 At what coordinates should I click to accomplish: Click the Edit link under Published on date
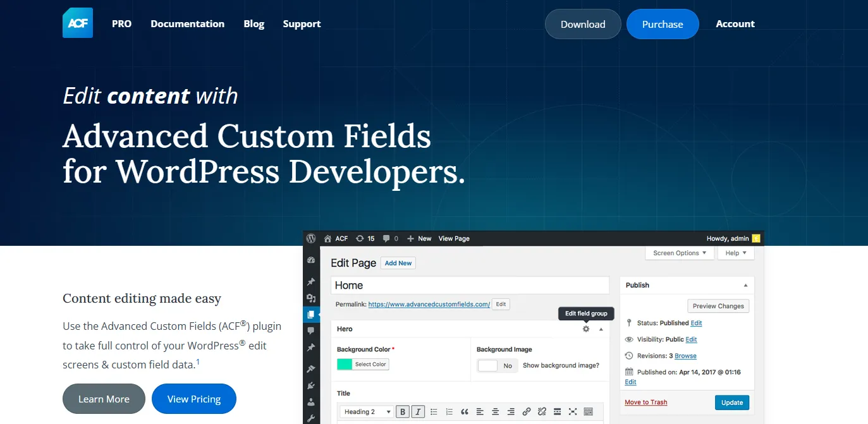[630, 382]
